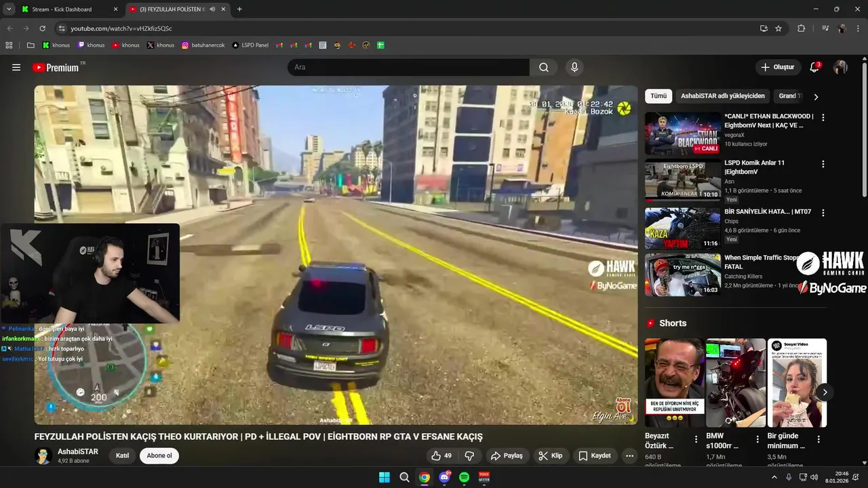Open the LSPD Komik Anlar 11 thumbnail
Viewport: 868px width, 488px height.
click(x=683, y=180)
